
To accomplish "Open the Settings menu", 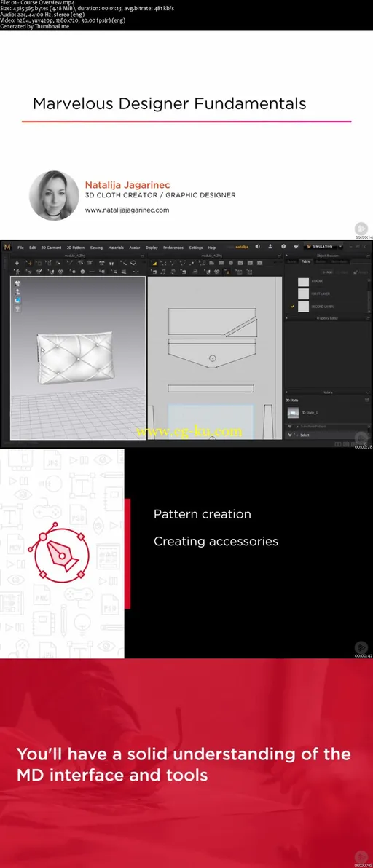I will (196, 248).
